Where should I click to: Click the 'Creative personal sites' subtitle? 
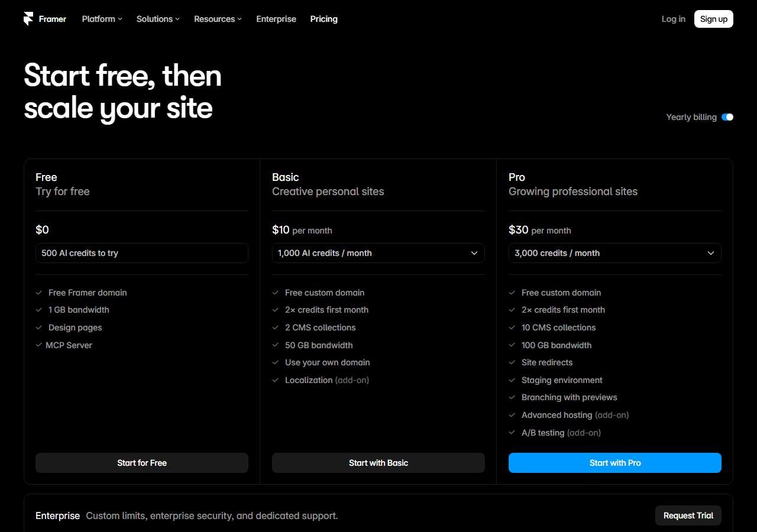coord(328,192)
